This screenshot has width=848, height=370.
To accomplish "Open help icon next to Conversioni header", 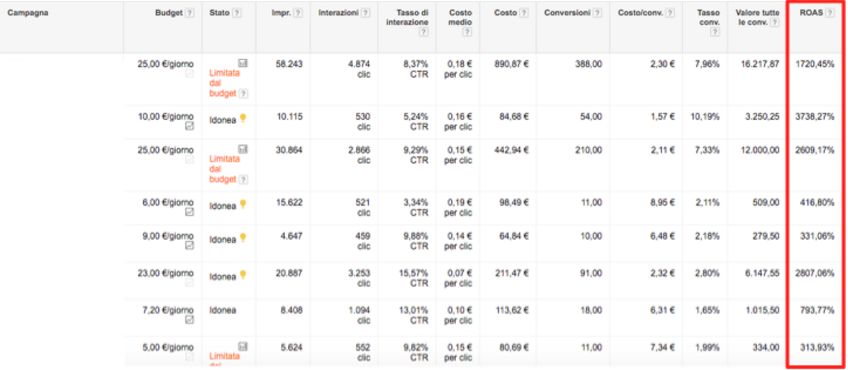I will coord(597,13).
